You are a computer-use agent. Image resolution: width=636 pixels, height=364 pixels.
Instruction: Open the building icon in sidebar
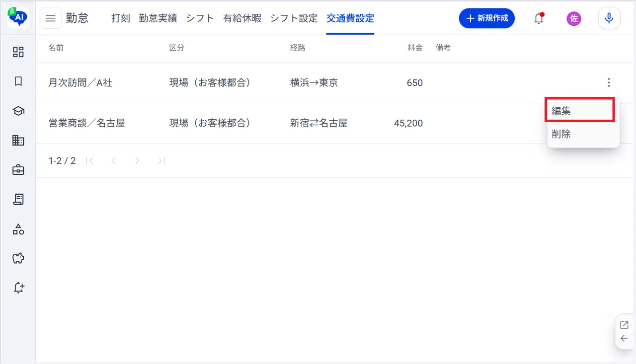(18, 141)
